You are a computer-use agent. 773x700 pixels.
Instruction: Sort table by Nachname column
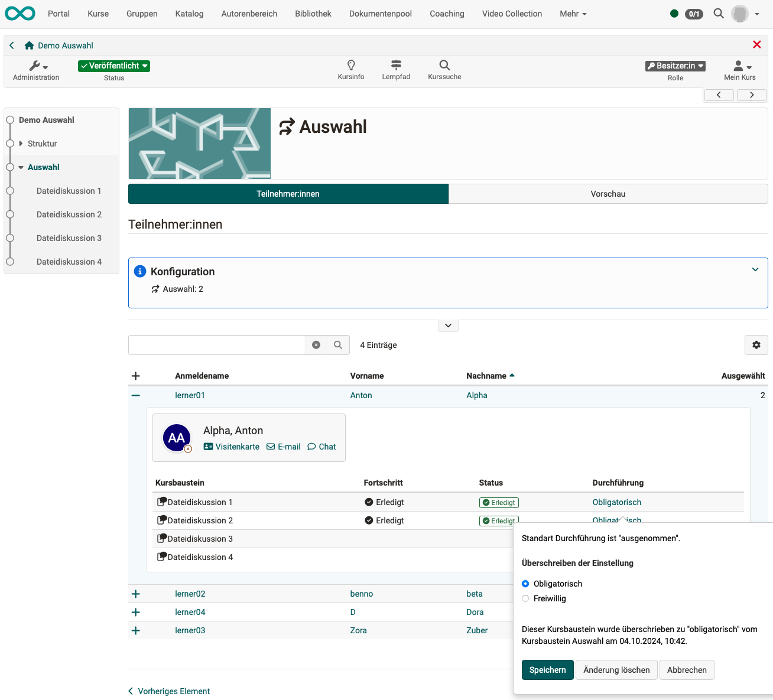point(486,376)
